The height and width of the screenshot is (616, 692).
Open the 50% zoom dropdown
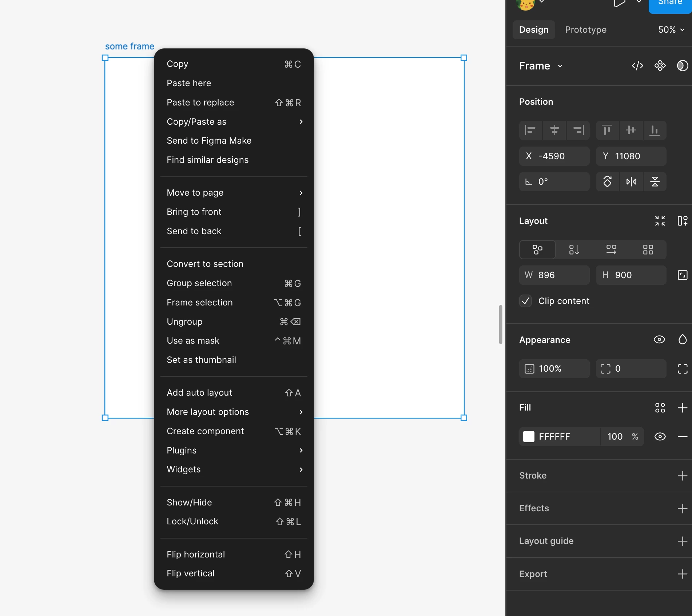coord(672,30)
